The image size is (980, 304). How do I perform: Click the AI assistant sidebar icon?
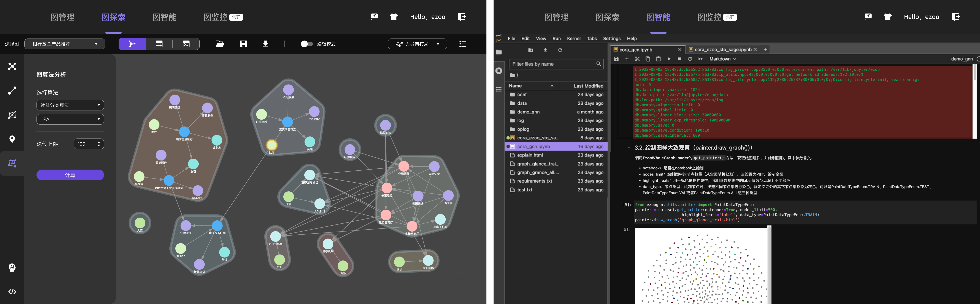[12, 268]
